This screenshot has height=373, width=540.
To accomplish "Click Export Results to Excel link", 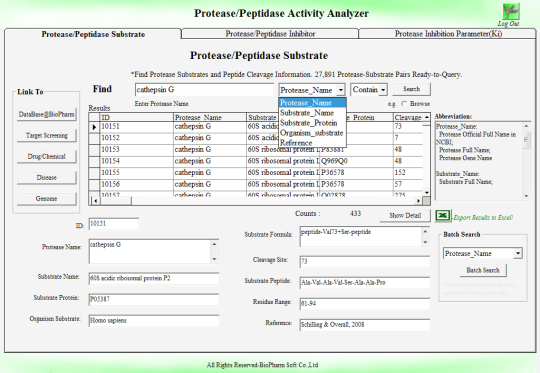I will coord(483,218).
